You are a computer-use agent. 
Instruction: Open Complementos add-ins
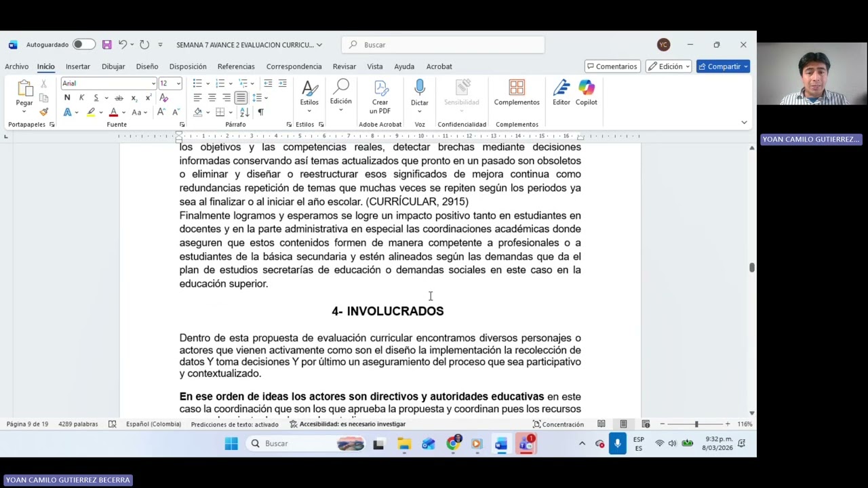tap(517, 94)
